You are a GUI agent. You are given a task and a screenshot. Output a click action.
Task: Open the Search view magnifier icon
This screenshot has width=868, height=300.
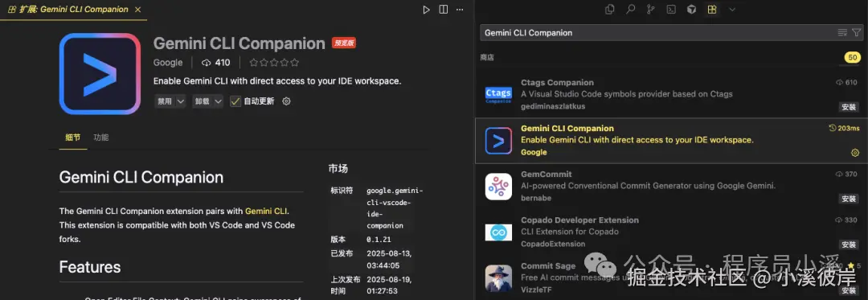point(630,10)
